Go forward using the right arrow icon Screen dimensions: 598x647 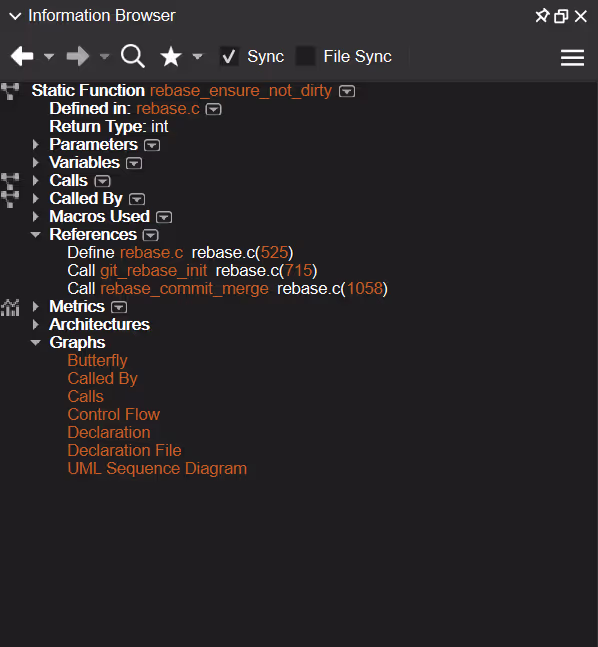point(78,56)
